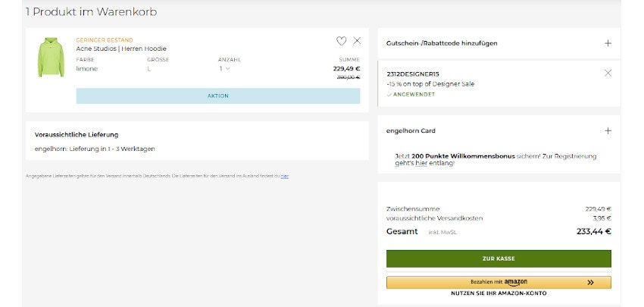
Task: Add hoodie to wishlist with heart icon
Action: (341, 41)
